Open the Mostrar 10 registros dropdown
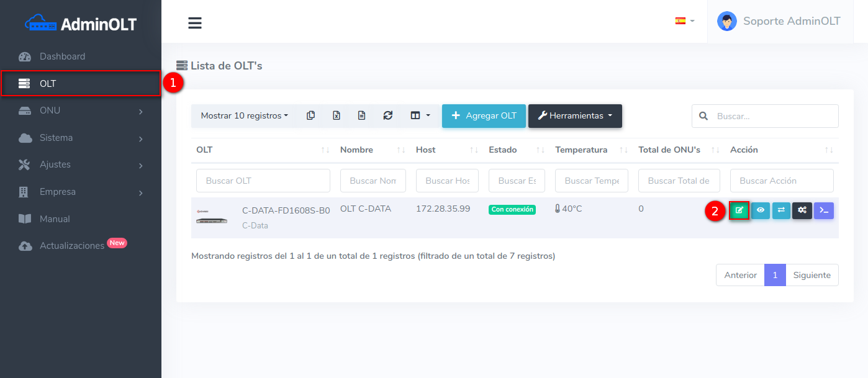 tap(244, 115)
